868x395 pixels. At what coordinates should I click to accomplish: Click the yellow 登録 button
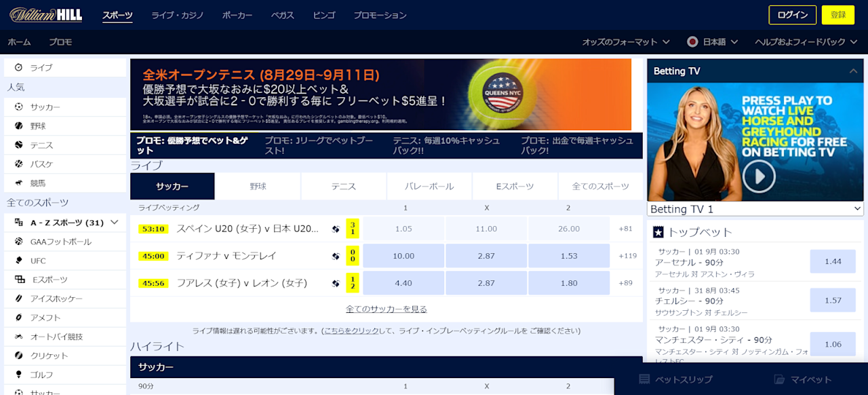click(x=838, y=15)
